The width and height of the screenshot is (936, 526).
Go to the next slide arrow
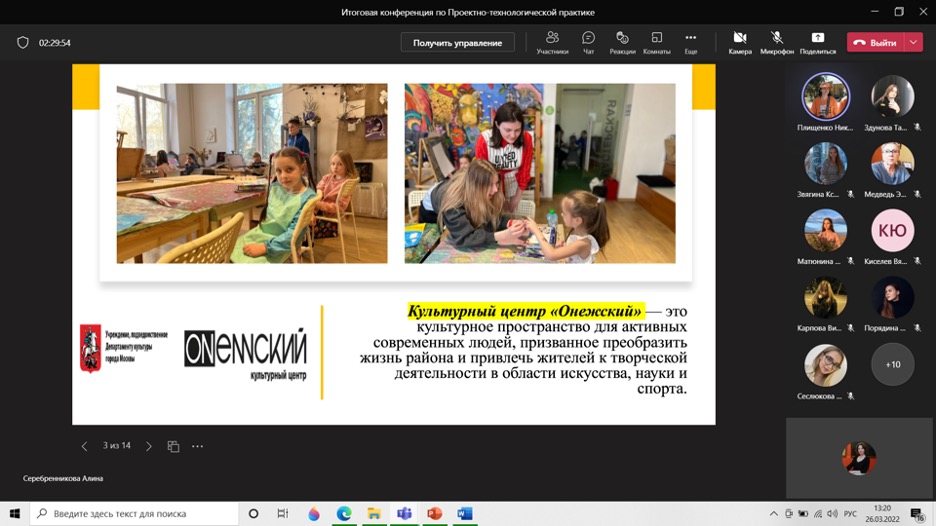click(x=149, y=446)
